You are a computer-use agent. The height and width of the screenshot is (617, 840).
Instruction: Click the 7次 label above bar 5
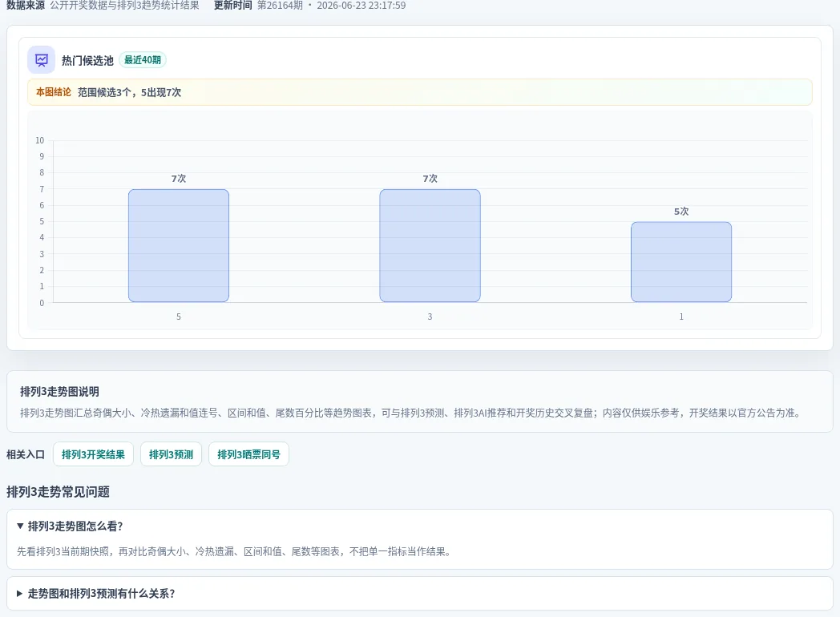click(179, 179)
